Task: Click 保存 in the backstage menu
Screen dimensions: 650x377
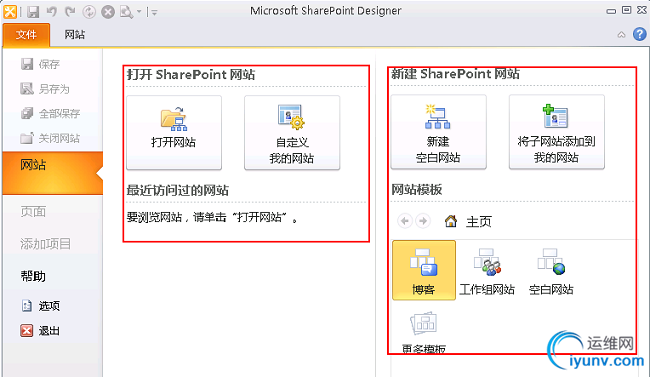Action: point(41,64)
